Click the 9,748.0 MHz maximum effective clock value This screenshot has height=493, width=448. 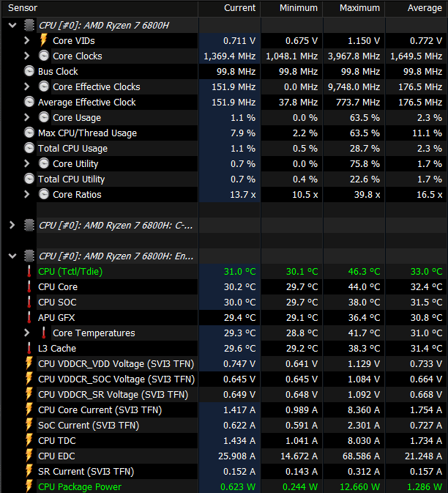pyautogui.click(x=354, y=87)
